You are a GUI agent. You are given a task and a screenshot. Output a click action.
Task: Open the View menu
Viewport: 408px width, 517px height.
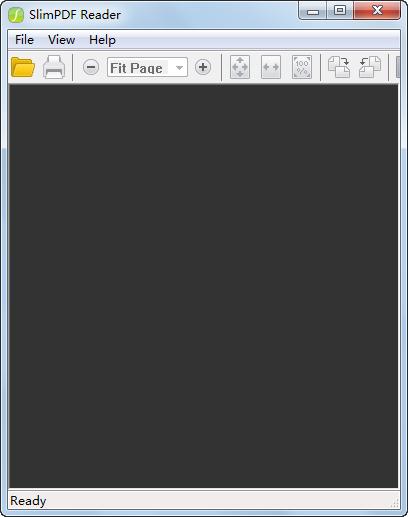tap(61, 40)
